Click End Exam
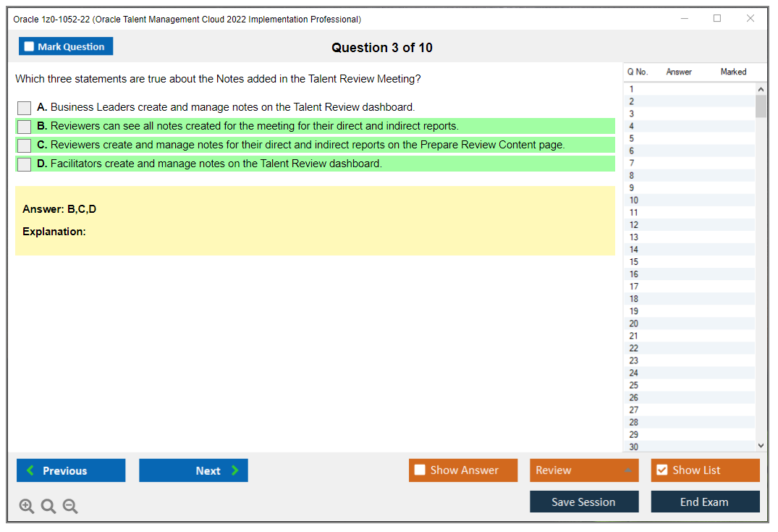 [705, 501]
